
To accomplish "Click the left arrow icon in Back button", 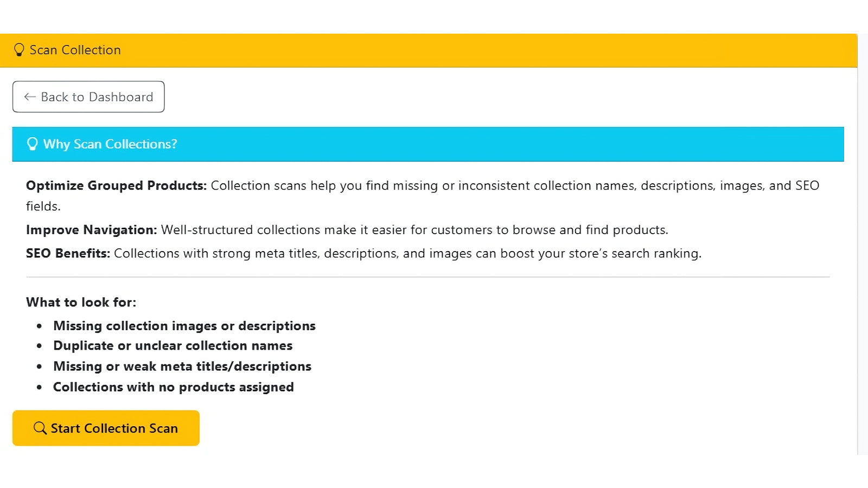I will click(30, 97).
